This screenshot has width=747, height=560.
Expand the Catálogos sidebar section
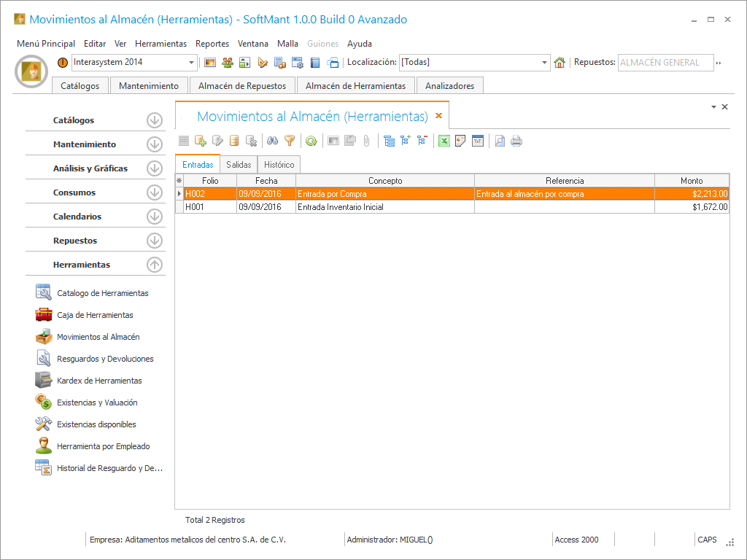pyautogui.click(x=154, y=120)
